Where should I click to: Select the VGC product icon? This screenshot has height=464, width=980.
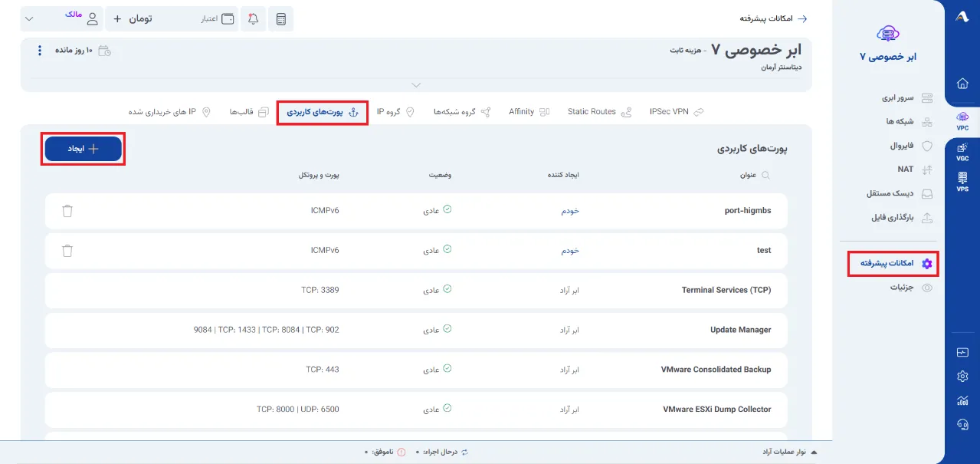click(x=962, y=152)
